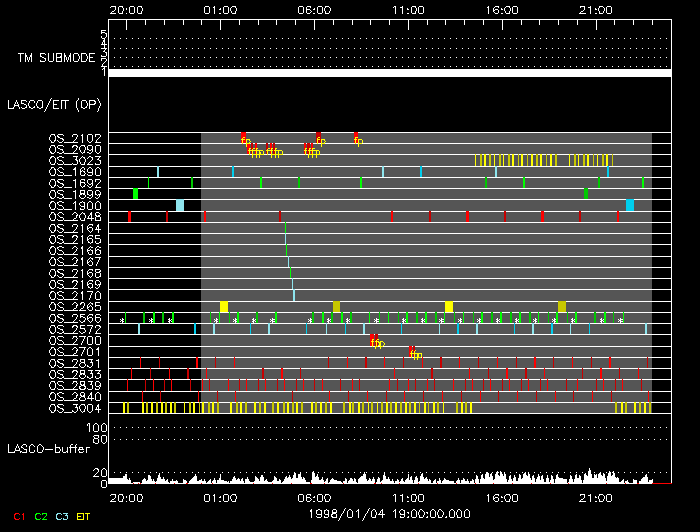Click the OS_2572 row label
The height and width of the screenshot is (532, 700).
pos(75,329)
